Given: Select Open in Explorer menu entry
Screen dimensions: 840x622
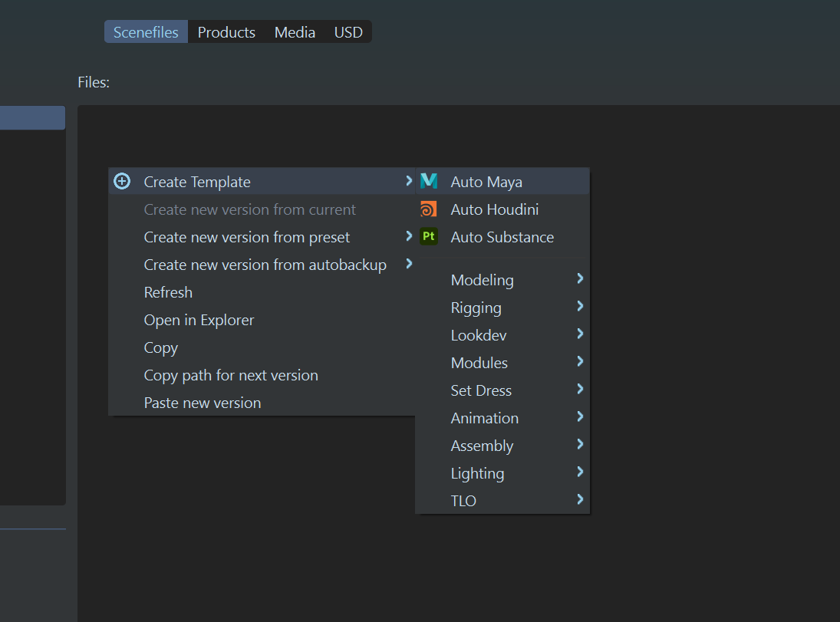Looking at the screenshot, I should tap(199, 320).
